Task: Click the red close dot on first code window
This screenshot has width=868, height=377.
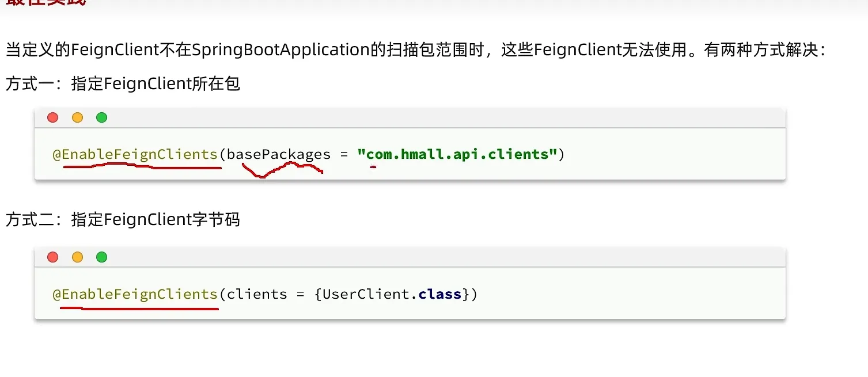Action: 52,117
